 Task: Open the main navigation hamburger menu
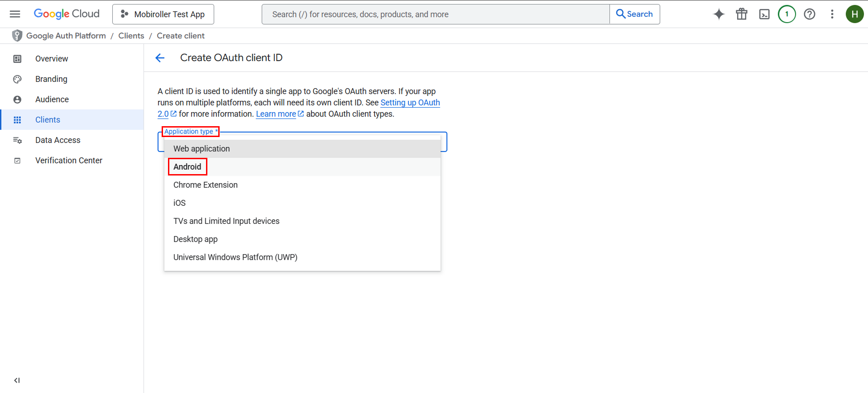[15, 14]
